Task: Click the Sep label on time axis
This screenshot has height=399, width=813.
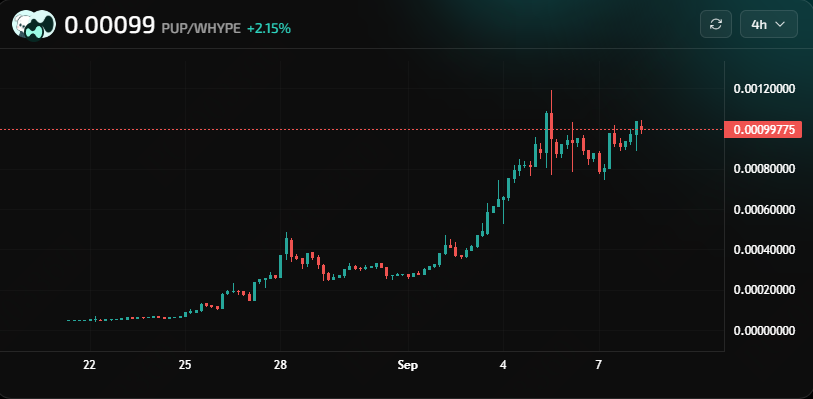Action: pos(408,365)
